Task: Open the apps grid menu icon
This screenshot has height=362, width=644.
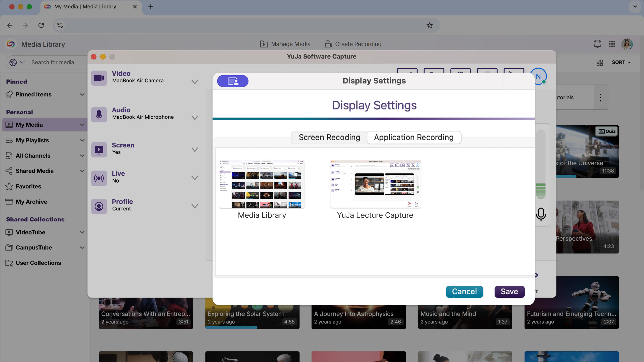Action: [x=612, y=44]
